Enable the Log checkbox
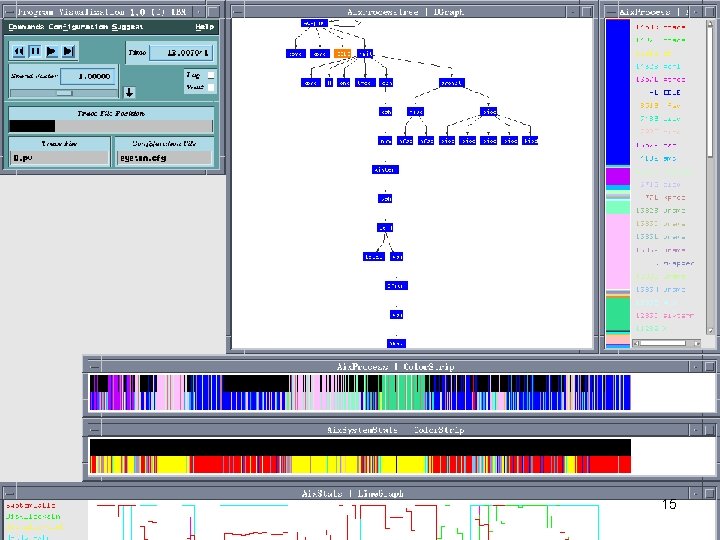720x540 pixels. (211, 75)
